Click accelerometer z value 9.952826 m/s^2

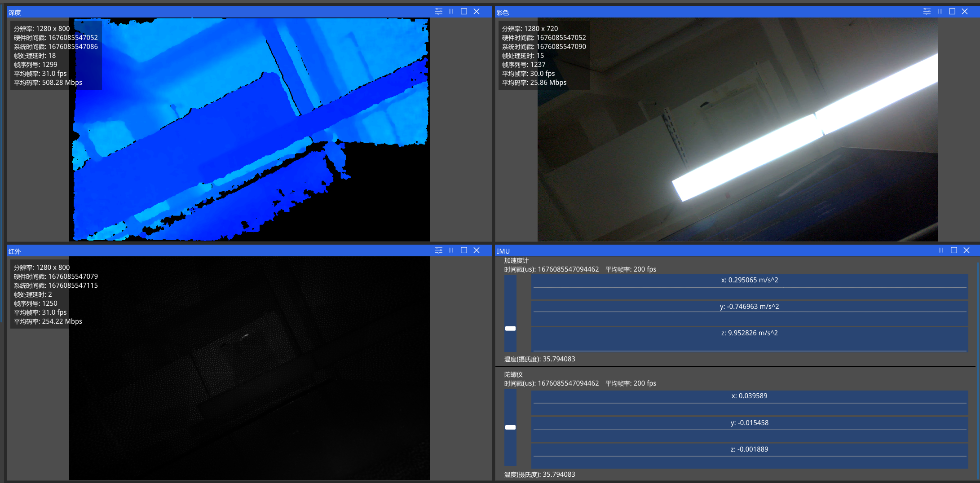750,333
